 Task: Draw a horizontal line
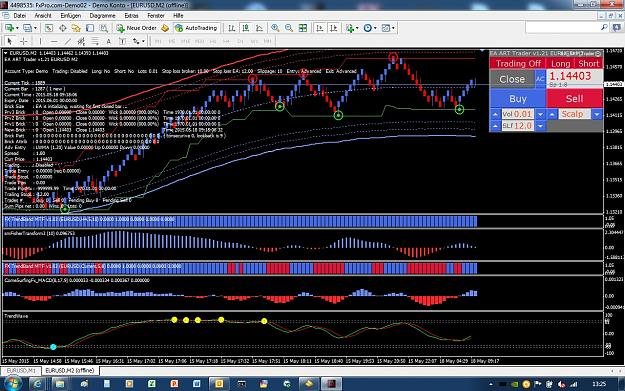pyautogui.click(x=54, y=41)
